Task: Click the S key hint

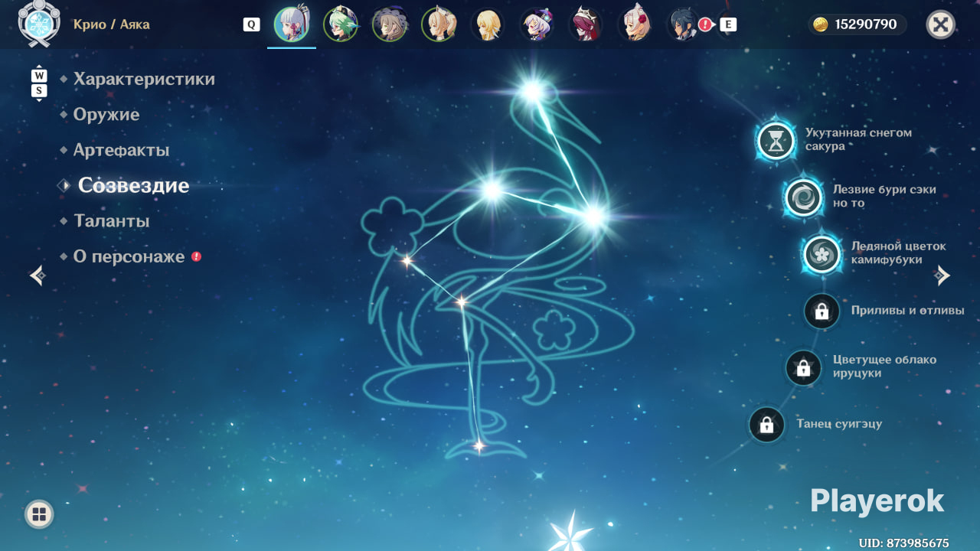Action: click(39, 91)
